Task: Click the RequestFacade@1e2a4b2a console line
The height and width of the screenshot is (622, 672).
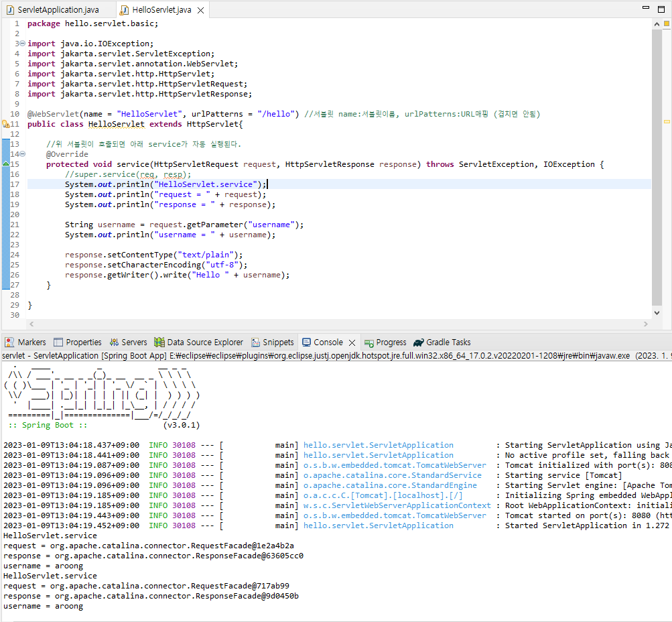Action: click(x=149, y=546)
